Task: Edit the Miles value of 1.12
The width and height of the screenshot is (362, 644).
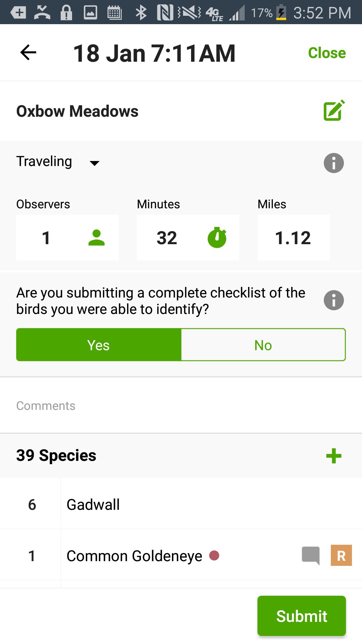Action: tap(293, 237)
